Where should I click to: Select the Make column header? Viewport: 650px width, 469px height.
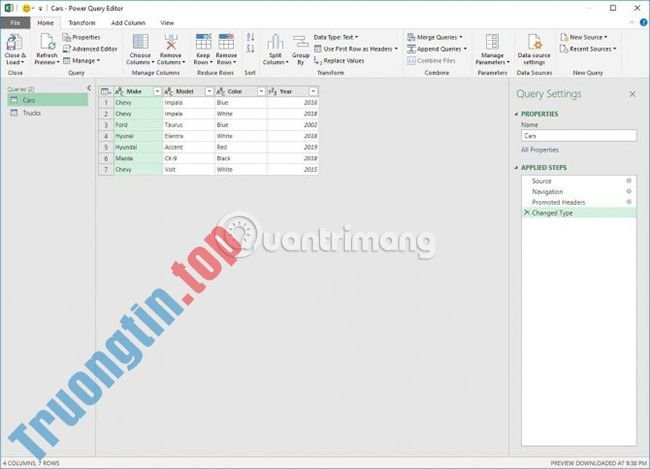138,92
